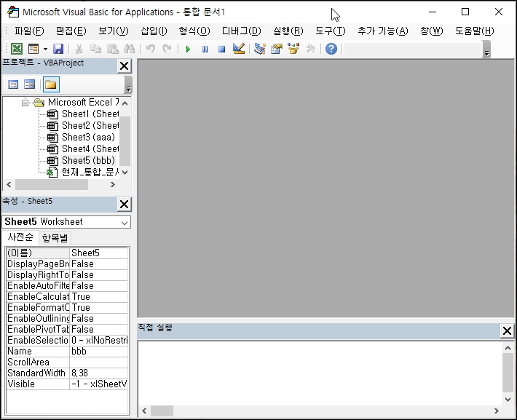The height and width of the screenshot is (420, 517).
Task: Click the EnableCalculation True value
Action: (99, 296)
